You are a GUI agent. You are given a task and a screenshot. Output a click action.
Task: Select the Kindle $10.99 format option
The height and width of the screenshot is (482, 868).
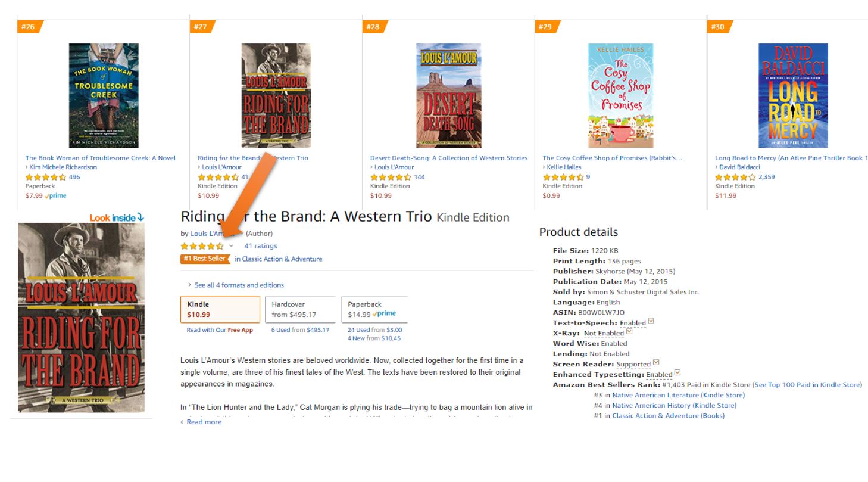tap(220, 309)
